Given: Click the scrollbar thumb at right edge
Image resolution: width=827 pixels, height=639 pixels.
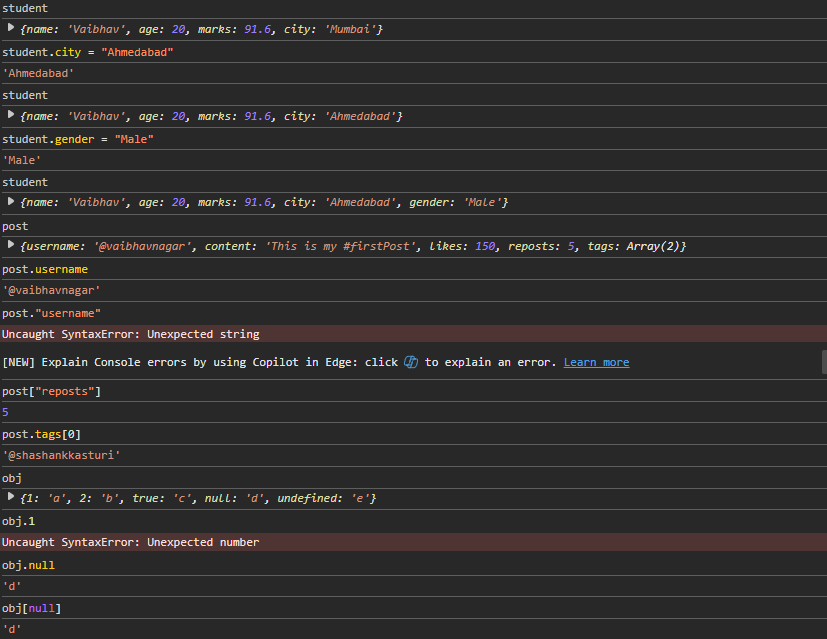Looking at the screenshot, I should tap(824, 362).
